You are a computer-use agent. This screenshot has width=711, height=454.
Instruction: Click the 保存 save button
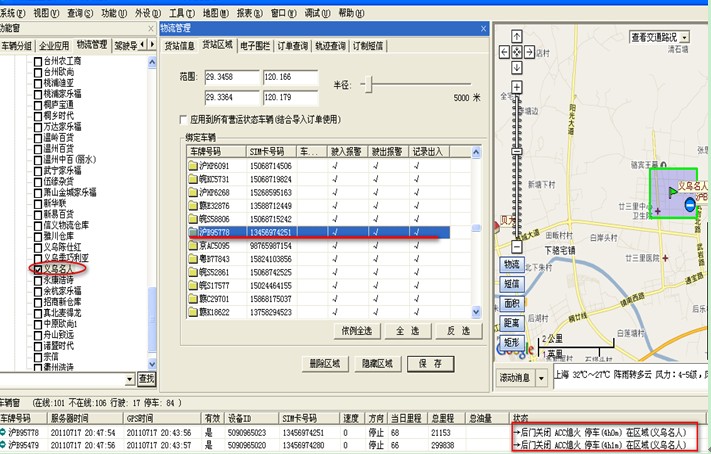coord(430,363)
